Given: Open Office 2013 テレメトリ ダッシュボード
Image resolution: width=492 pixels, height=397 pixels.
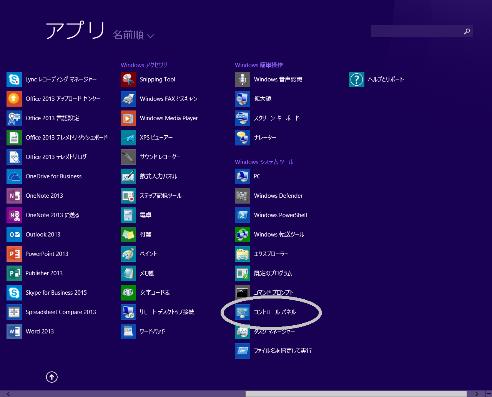Looking at the screenshot, I should point(57,137).
